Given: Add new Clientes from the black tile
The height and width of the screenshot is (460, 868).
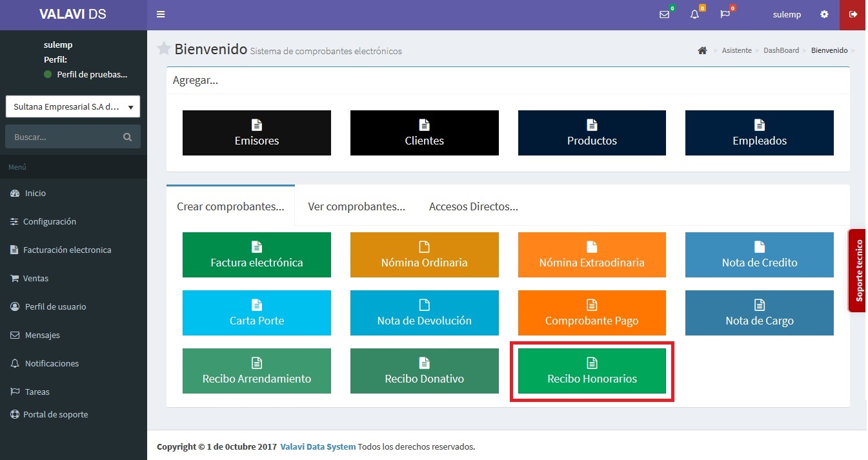Looking at the screenshot, I should coord(424,133).
